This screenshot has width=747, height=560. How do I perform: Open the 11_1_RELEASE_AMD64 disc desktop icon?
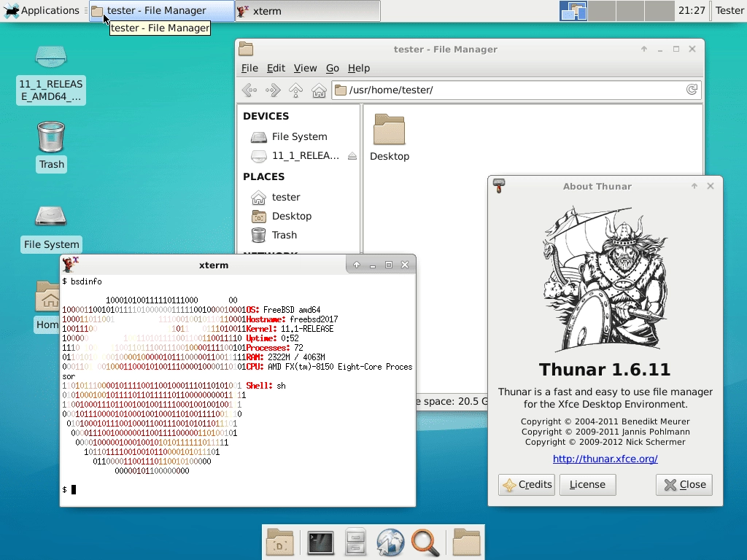[51, 75]
